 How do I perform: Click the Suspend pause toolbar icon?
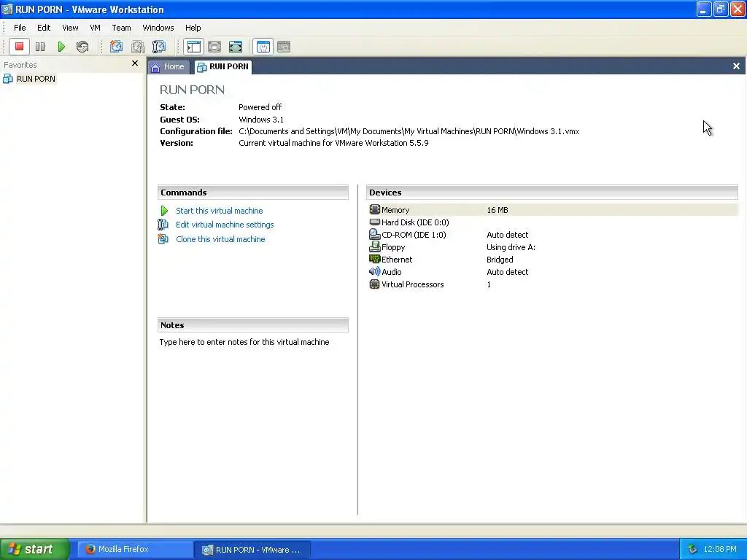point(40,47)
